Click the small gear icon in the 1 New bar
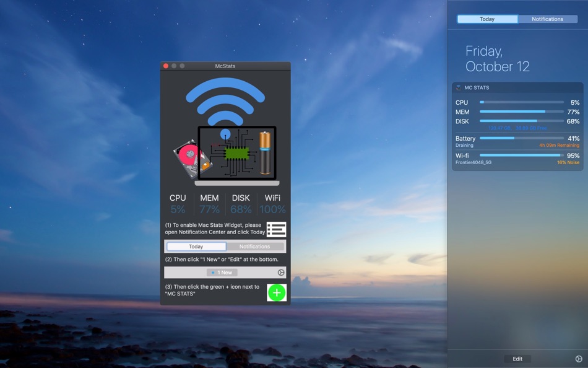The image size is (588, 368). point(281,272)
